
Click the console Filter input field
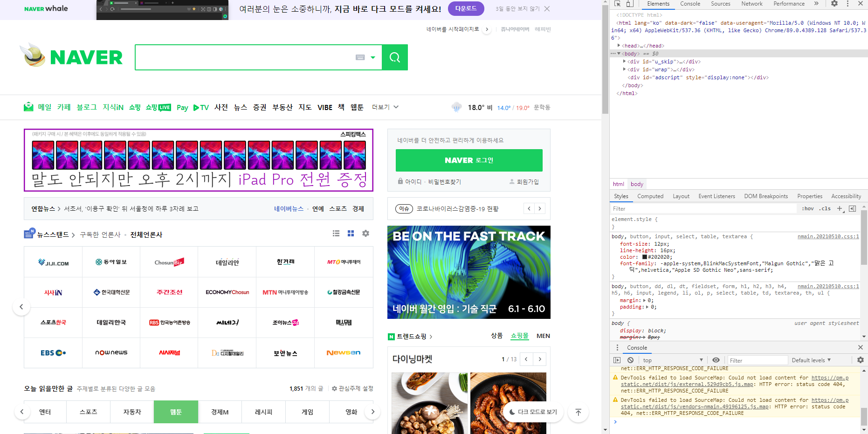pyautogui.click(x=758, y=360)
